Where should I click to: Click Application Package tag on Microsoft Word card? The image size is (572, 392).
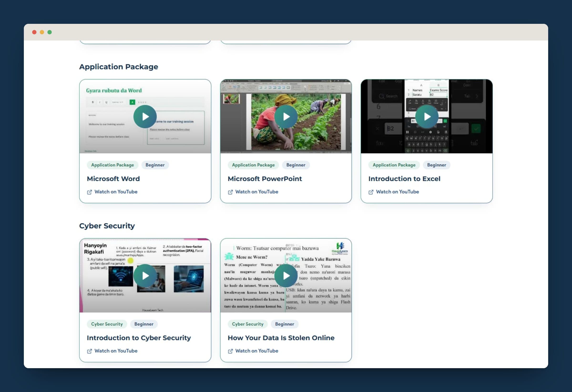click(112, 165)
